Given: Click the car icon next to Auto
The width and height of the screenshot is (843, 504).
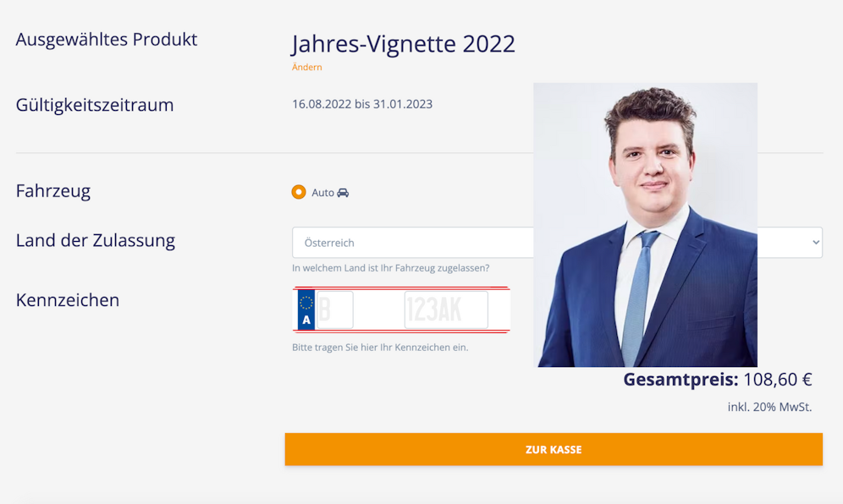Looking at the screenshot, I should [343, 193].
